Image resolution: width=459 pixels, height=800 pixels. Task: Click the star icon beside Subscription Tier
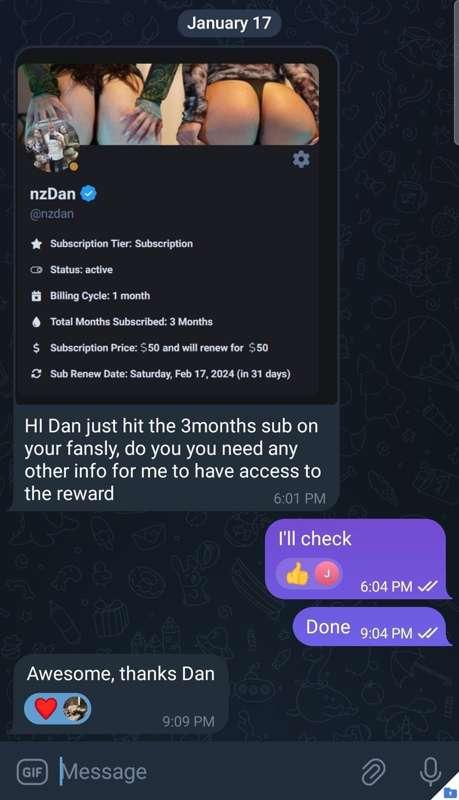[x=36, y=244]
